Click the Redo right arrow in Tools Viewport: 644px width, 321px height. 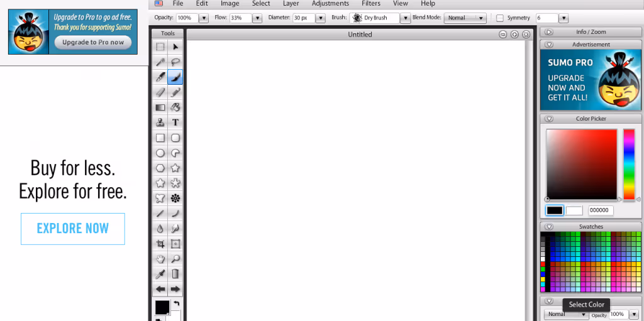click(x=175, y=289)
